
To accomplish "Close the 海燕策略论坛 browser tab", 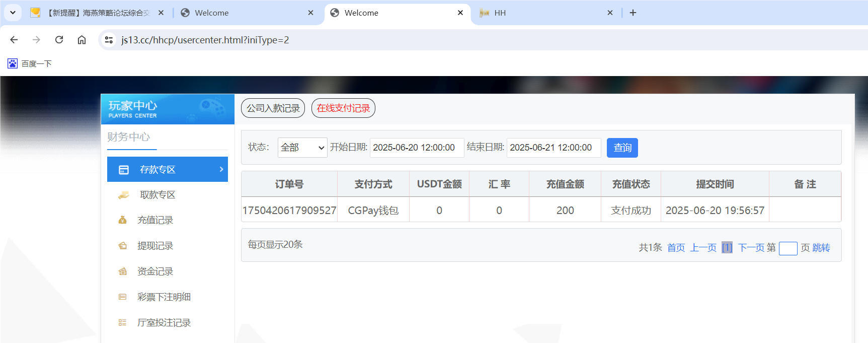I will click(161, 13).
